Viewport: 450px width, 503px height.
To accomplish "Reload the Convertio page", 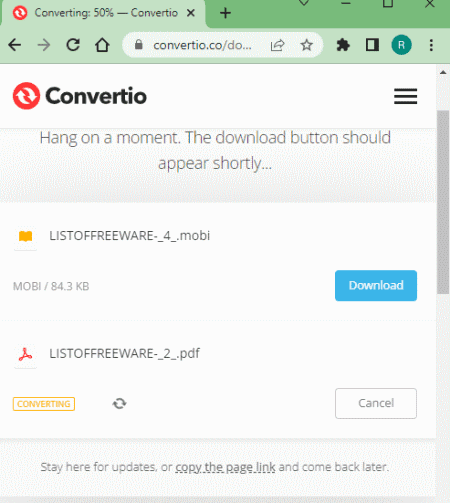I will pyautogui.click(x=73, y=45).
